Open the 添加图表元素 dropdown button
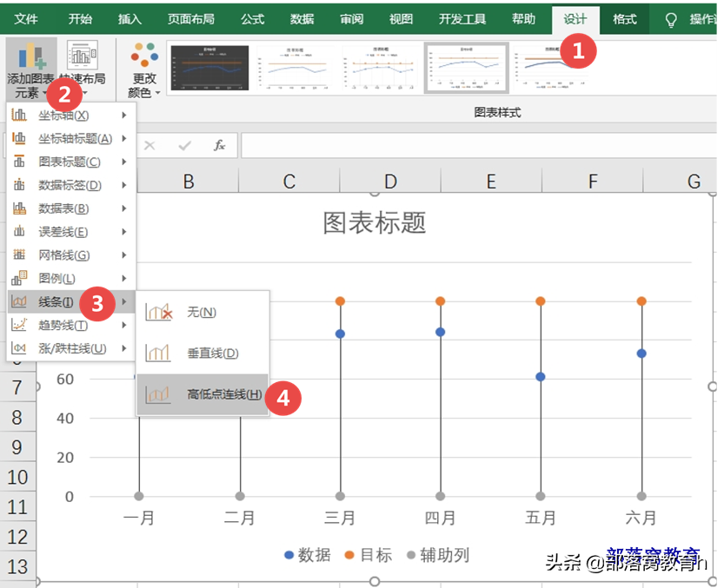The width and height of the screenshot is (724, 588). tap(31, 69)
